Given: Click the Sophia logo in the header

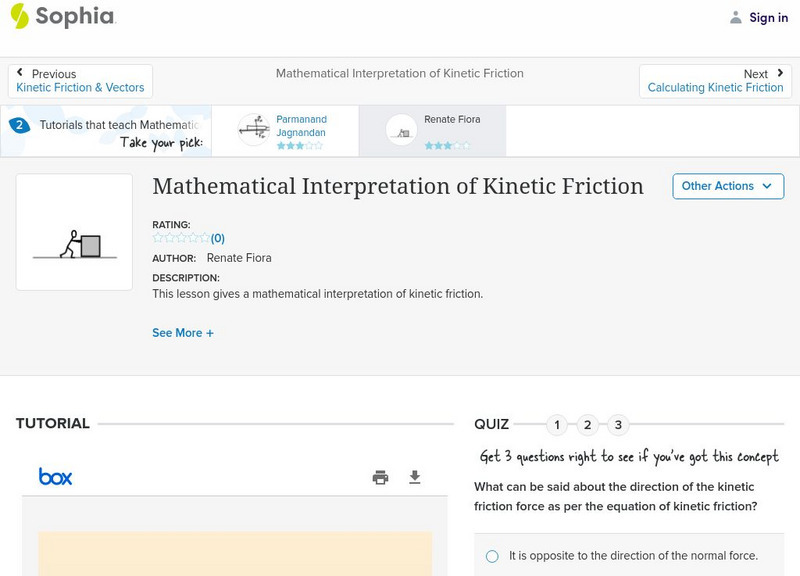Looking at the screenshot, I should pyautogui.click(x=60, y=17).
